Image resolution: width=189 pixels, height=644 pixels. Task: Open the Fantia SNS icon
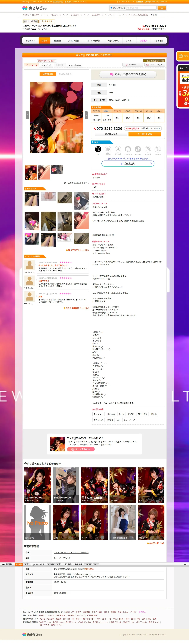pos(158,149)
